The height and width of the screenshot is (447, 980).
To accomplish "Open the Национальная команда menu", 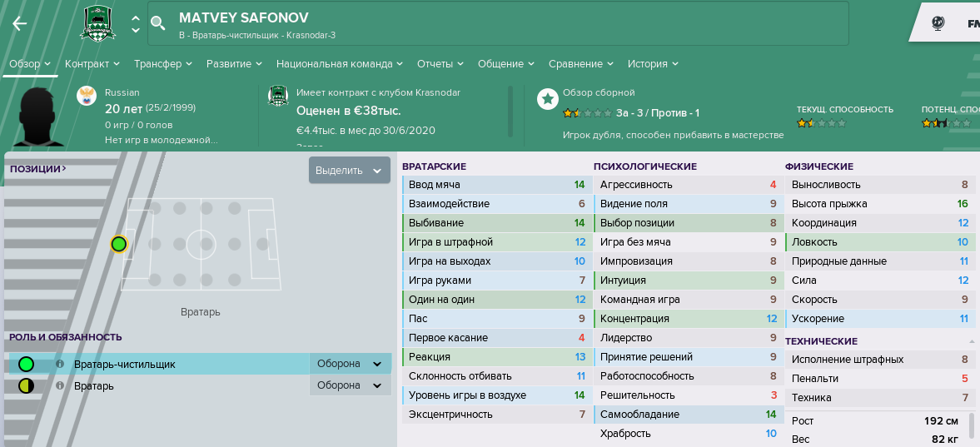I will (340, 64).
